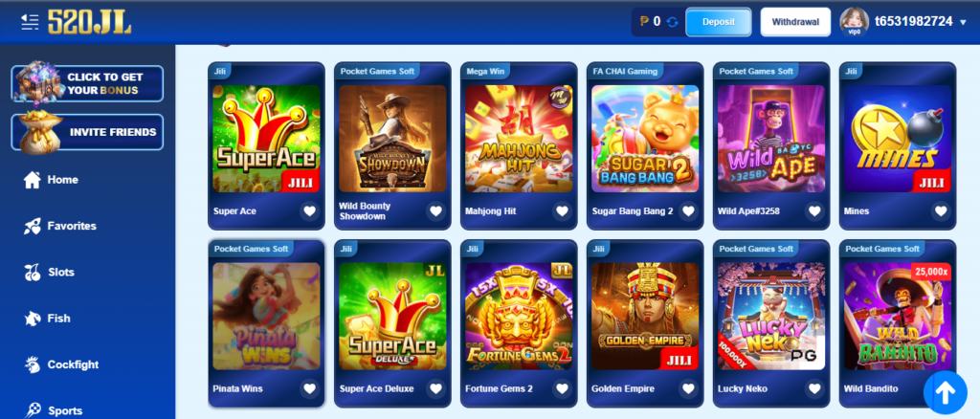Expand the account dropdown arrow
980x419 pixels.
tap(963, 22)
